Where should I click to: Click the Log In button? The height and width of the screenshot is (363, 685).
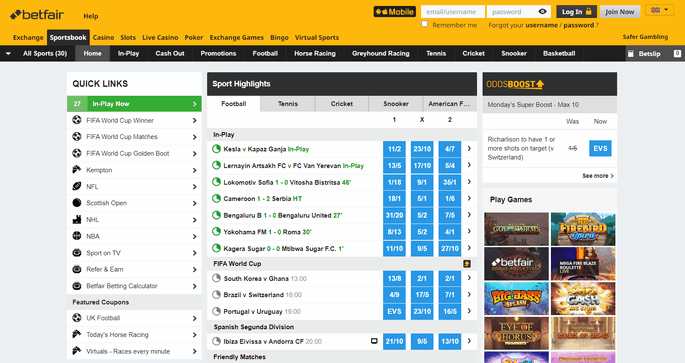[576, 12]
